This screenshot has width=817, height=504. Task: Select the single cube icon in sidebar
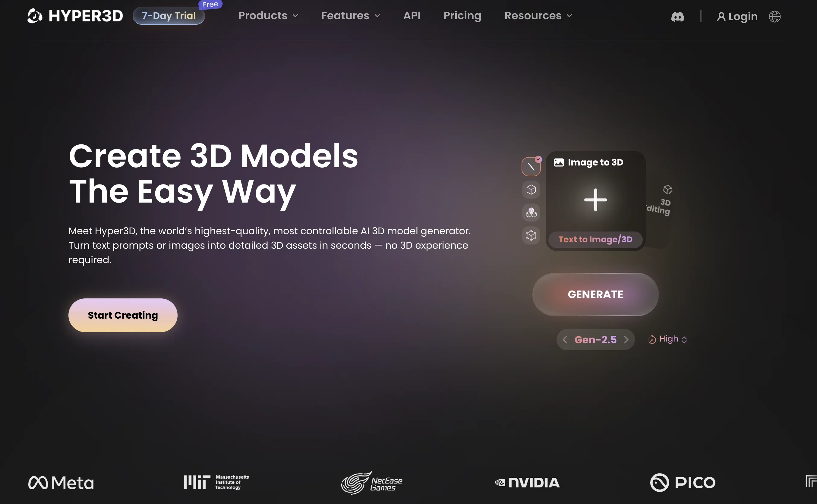click(531, 190)
